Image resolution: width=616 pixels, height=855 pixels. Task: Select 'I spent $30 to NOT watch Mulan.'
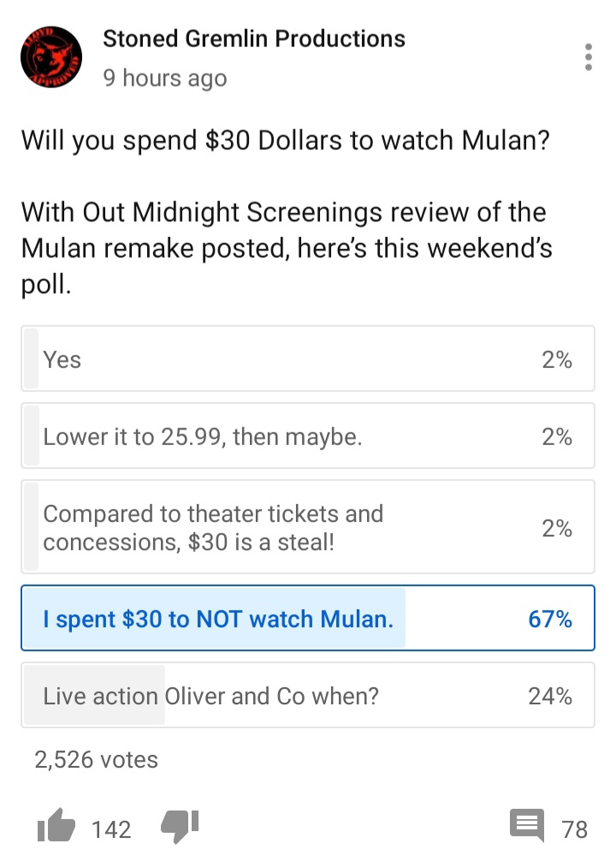pyautogui.click(x=308, y=618)
